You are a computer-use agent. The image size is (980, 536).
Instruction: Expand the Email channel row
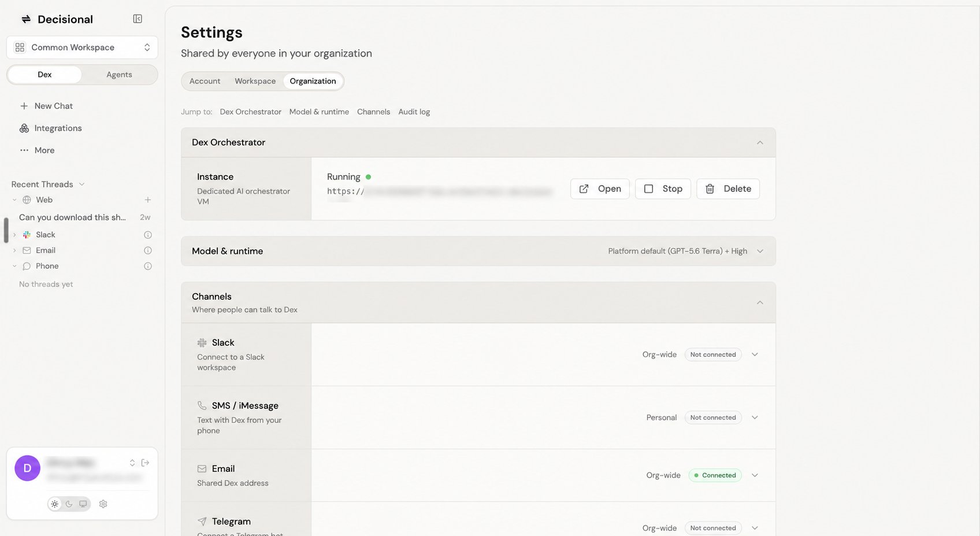tap(755, 475)
